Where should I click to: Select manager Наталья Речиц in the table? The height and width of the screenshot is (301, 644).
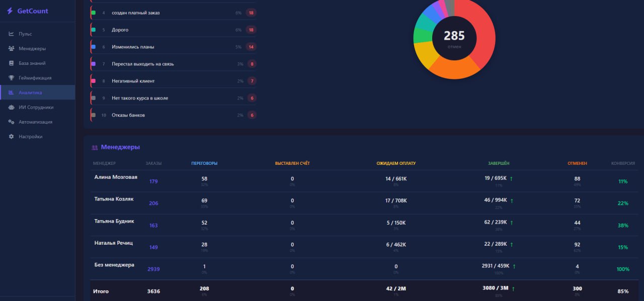pos(114,243)
